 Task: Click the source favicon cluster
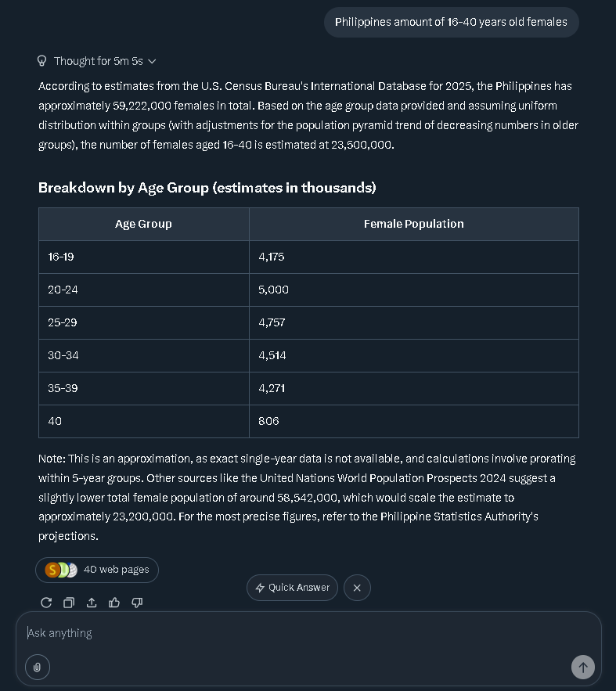(61, 570)
